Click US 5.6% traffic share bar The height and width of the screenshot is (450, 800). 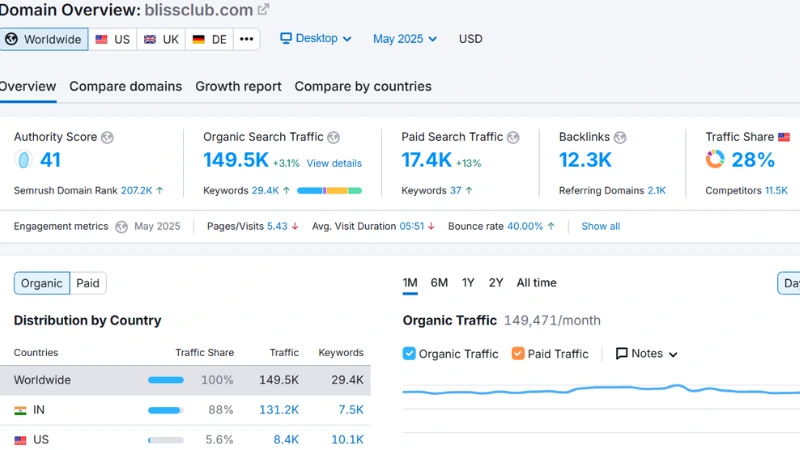166,440
